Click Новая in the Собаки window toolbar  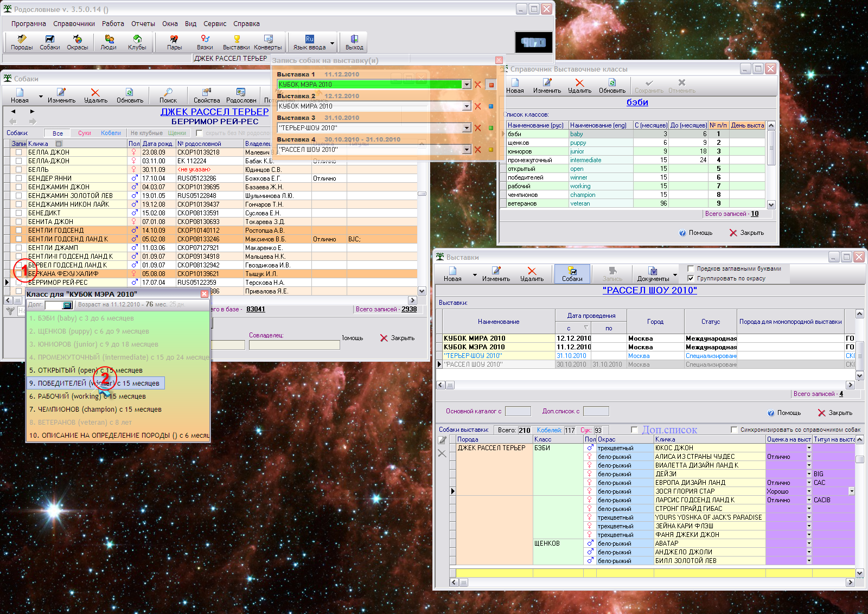20,95
